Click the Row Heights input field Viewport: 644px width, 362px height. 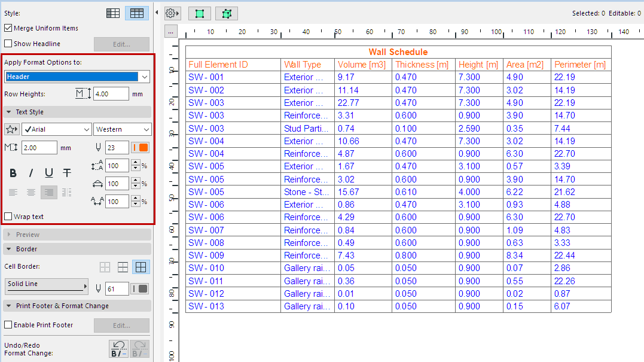111,94
